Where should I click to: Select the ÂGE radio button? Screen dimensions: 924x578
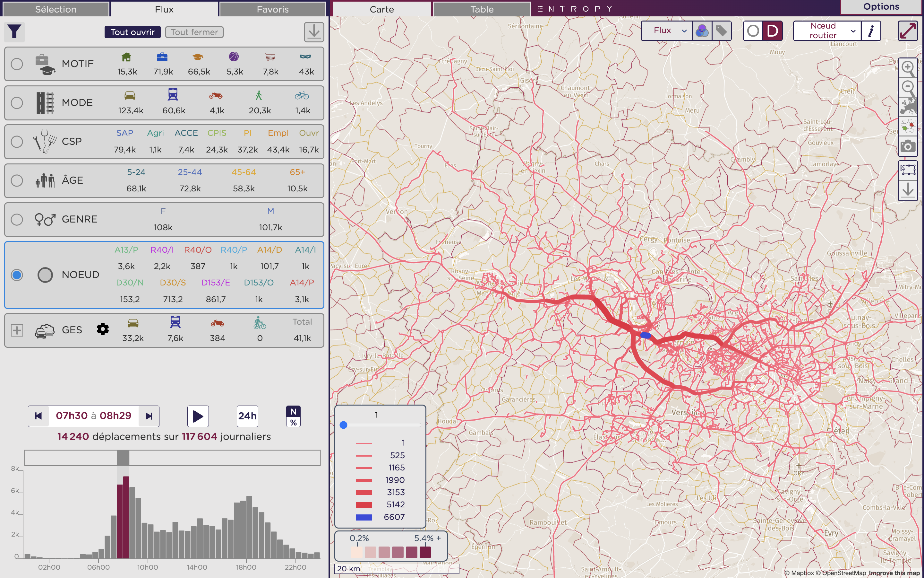pyautogui.click(x=17, y=180)
